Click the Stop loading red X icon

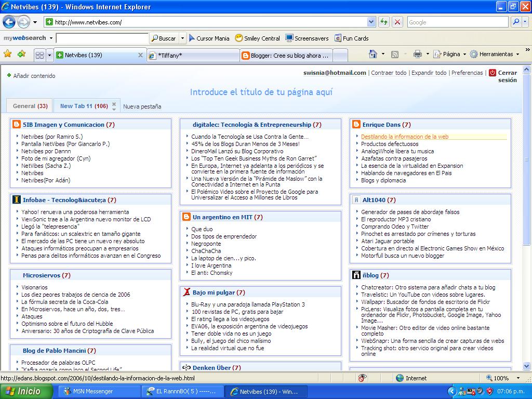[x=397, y=22]
